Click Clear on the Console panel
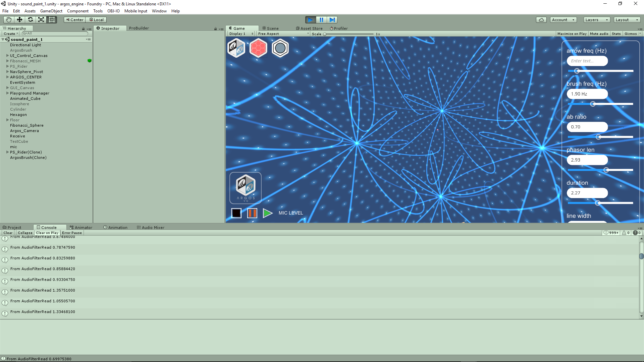Screen dimensions: 644x362 [x=8, y=233]
